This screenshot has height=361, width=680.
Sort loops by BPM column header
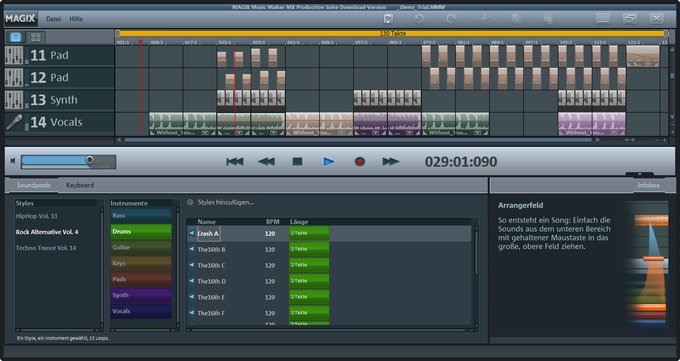click(x=272, y=222)
